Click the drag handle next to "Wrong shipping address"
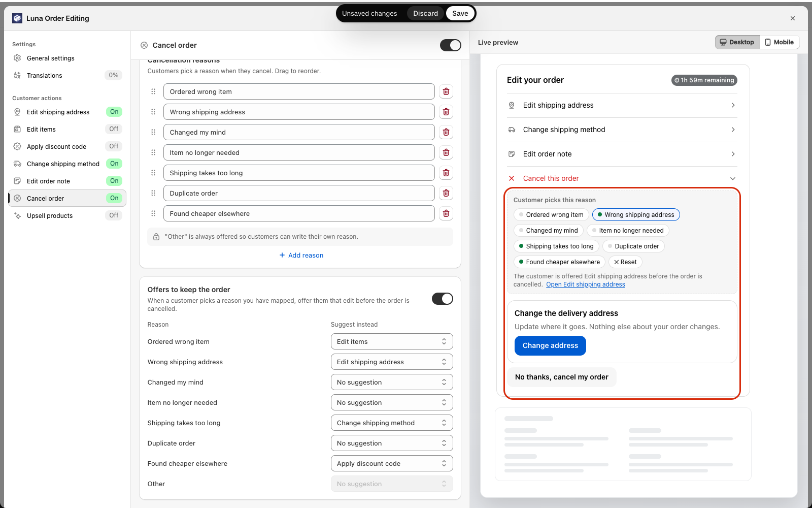Viewport: 812px width, 508px height. [x=153, y=112]
